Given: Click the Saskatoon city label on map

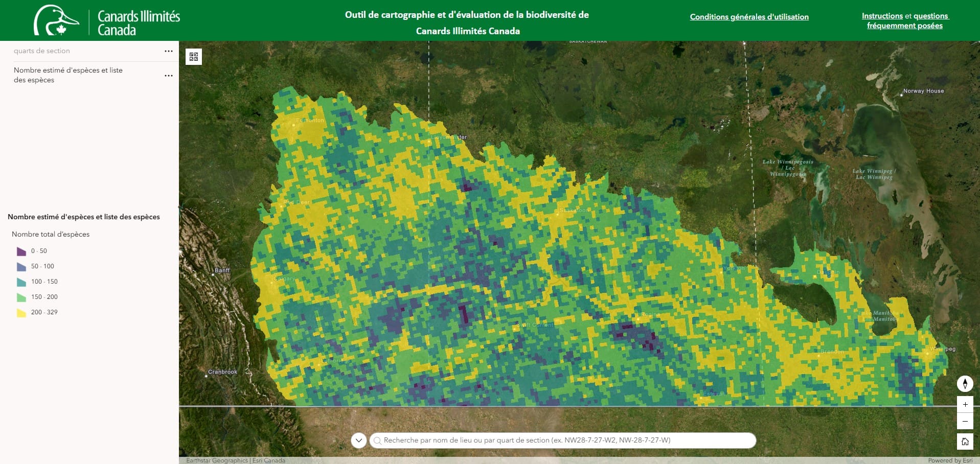Looking at the screenshot, I should click(x=574, y=210).
